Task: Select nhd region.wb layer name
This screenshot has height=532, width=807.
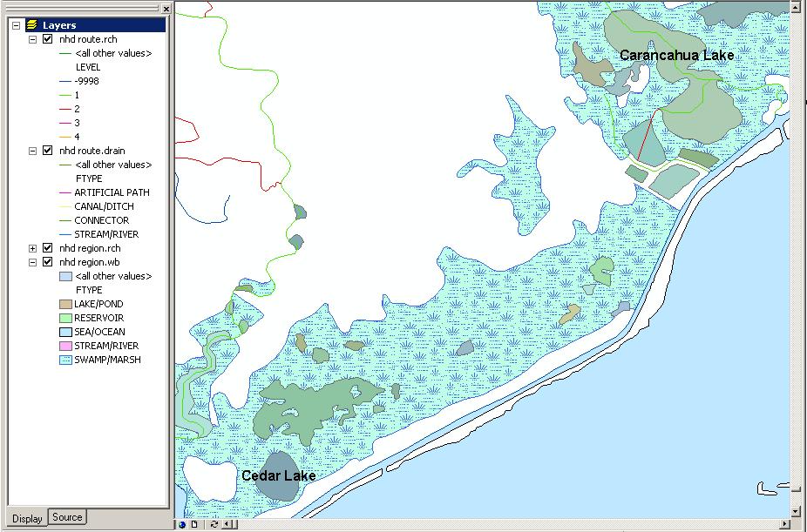Action: [x=90, y=261]
